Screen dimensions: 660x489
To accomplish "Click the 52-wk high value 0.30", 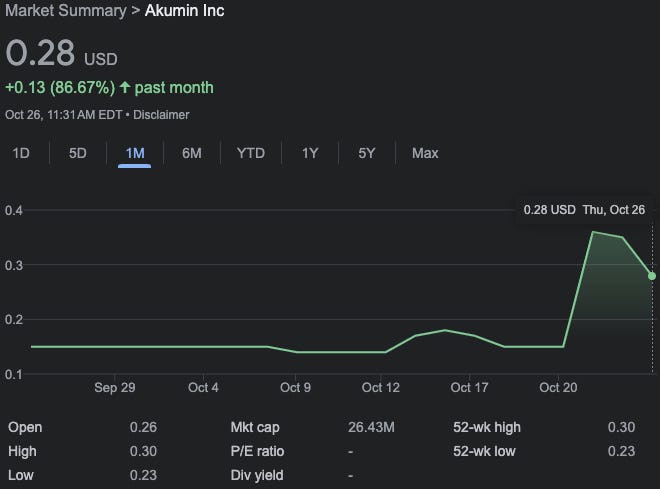I will pyautogui.click(x=621, y=427).
